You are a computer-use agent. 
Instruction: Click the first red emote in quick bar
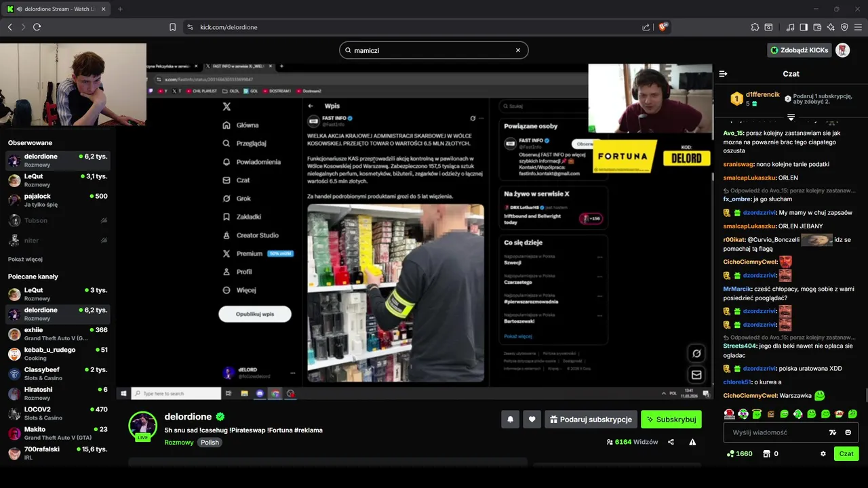[730, 413]
